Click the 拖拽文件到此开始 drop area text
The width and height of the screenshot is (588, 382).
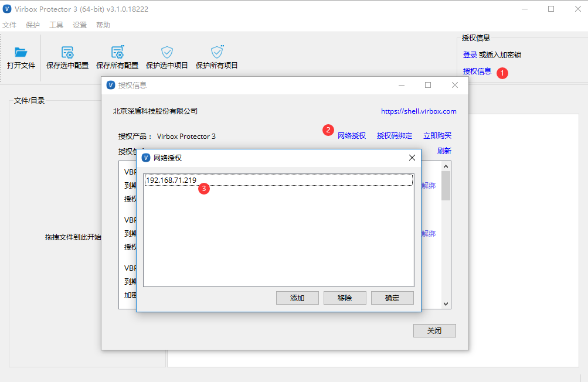pos(73,237)
